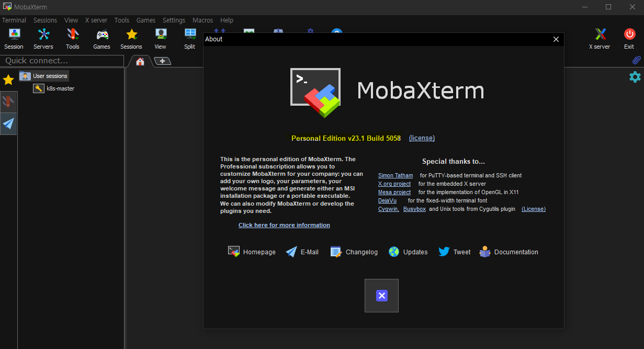
Task: Open the Mesa project link
Action: (x=394, y=192)
